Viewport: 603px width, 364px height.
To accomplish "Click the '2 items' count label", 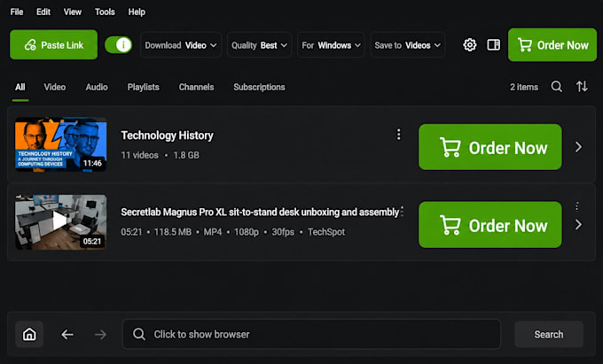I will pos(524,87).
